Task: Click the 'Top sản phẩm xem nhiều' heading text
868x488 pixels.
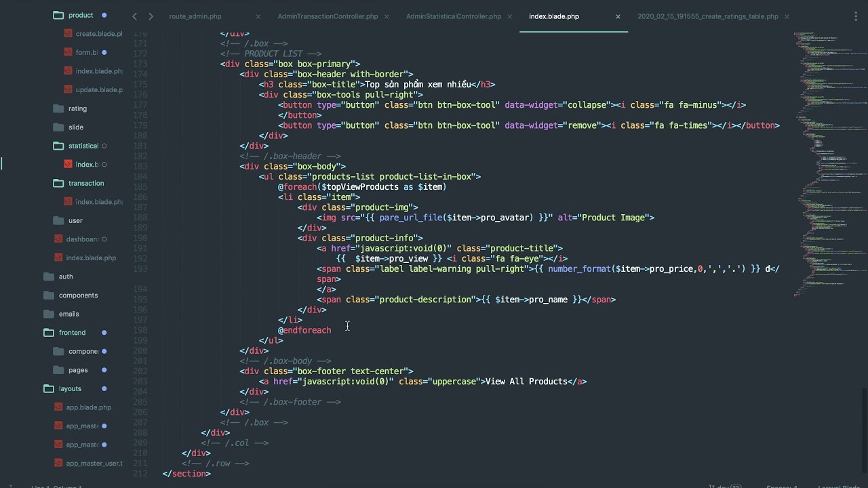Action: pyautogui.click(x=418, y=84)
